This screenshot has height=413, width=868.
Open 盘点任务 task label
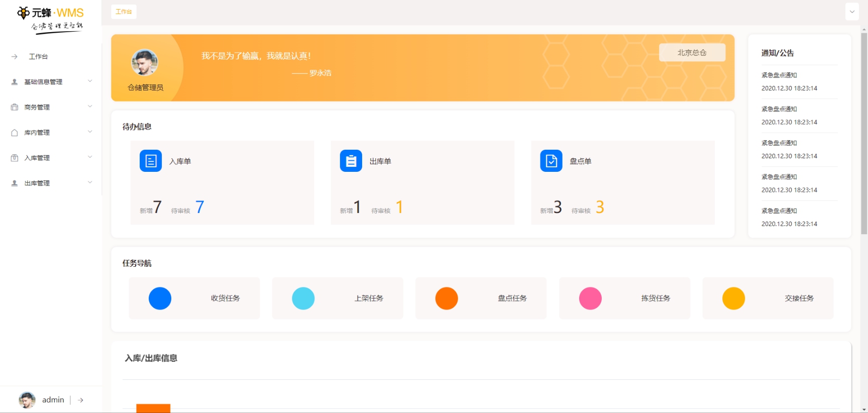(x=512, y=298)
